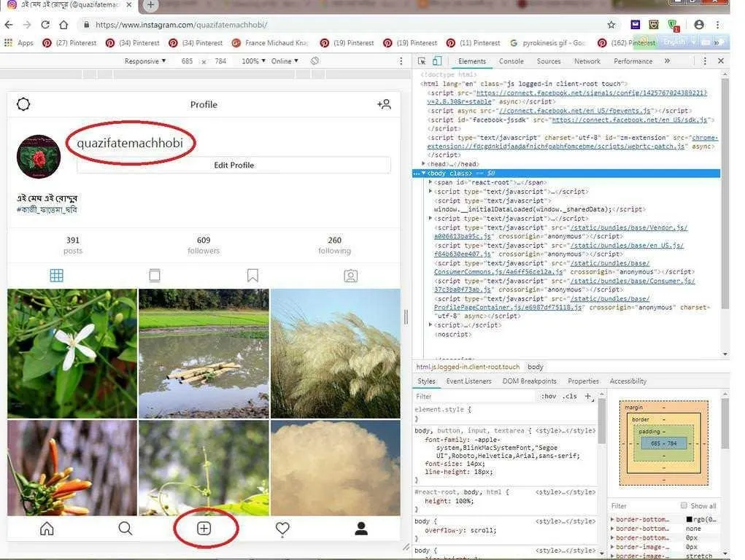Open the Responsive device dropdown
The height and width of the screenshot is (560, 745).
(145, 61)
